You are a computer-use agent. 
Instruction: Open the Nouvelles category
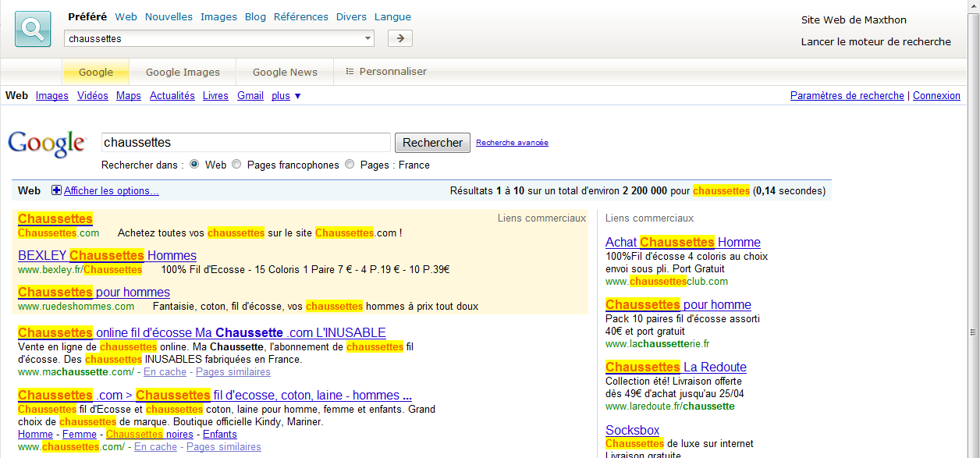[x=169, y=16]
